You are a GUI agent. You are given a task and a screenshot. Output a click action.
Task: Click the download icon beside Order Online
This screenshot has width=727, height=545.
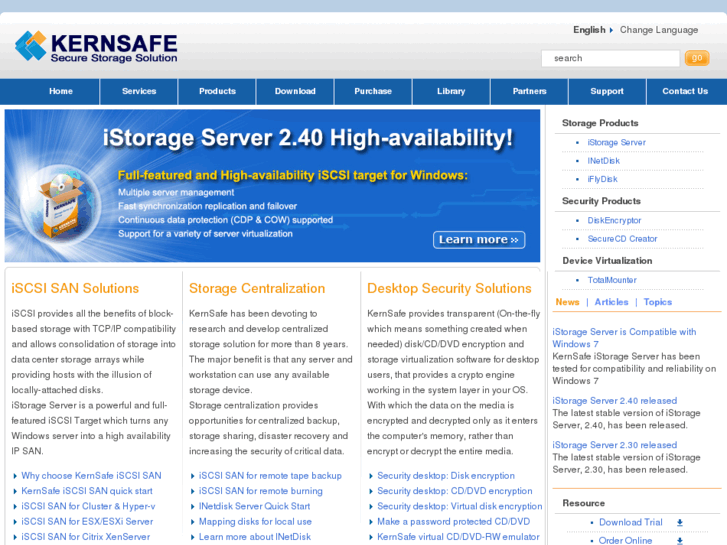point(680,541)
